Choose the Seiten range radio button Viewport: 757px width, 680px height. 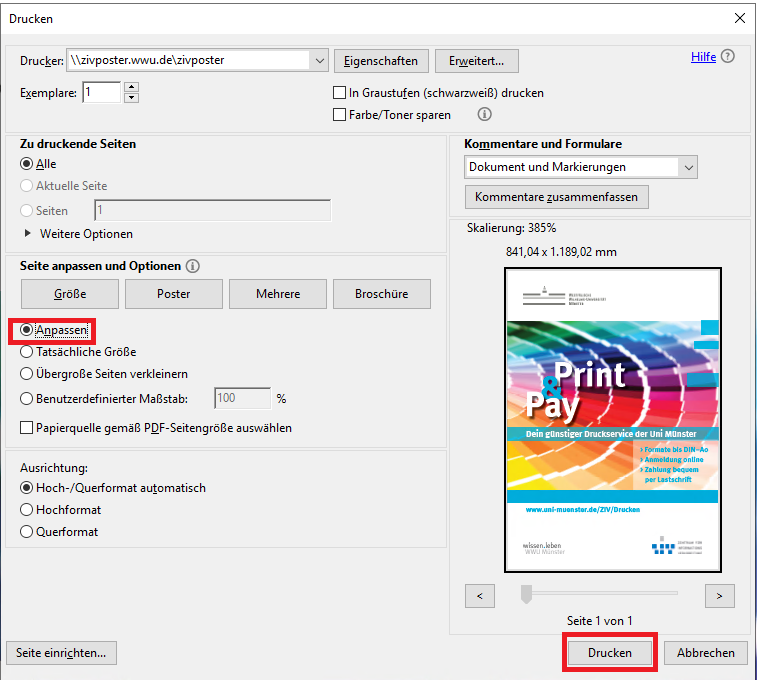[x=27, y=210]
